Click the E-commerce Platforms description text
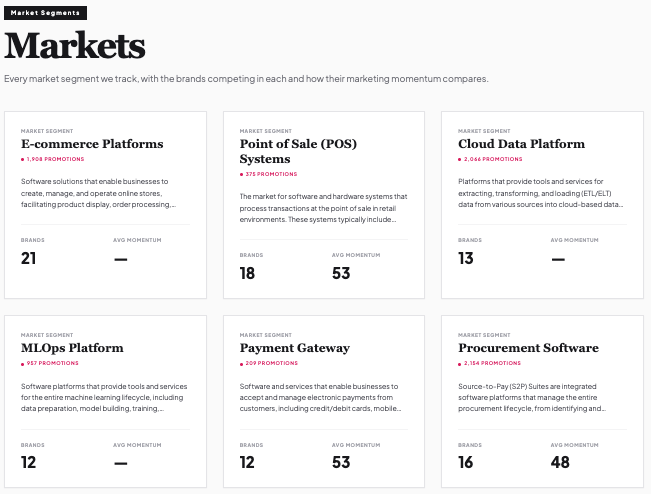The width and height of the screenshot is (651, 494). (x=99, y=193)
